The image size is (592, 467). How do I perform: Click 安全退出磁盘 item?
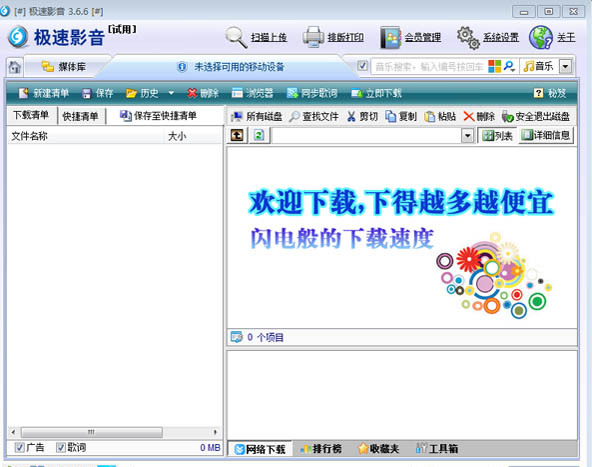pyautogui.click(x=536, y=117)
